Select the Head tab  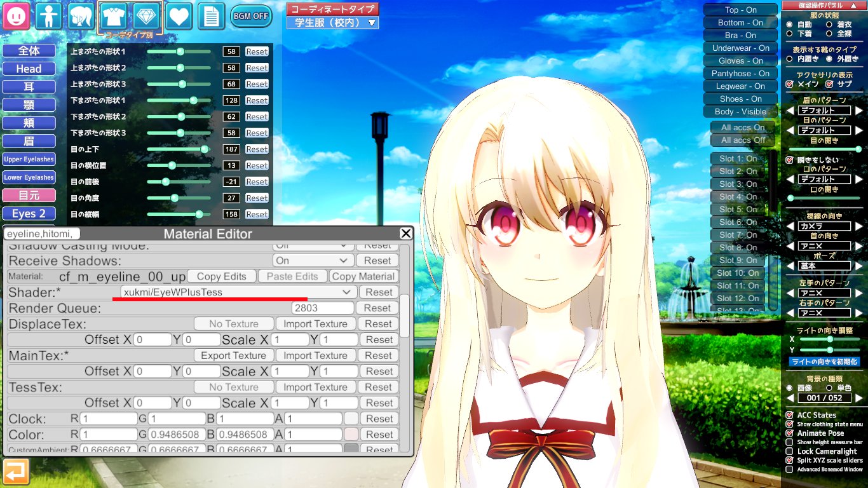(x=29, y=69)
